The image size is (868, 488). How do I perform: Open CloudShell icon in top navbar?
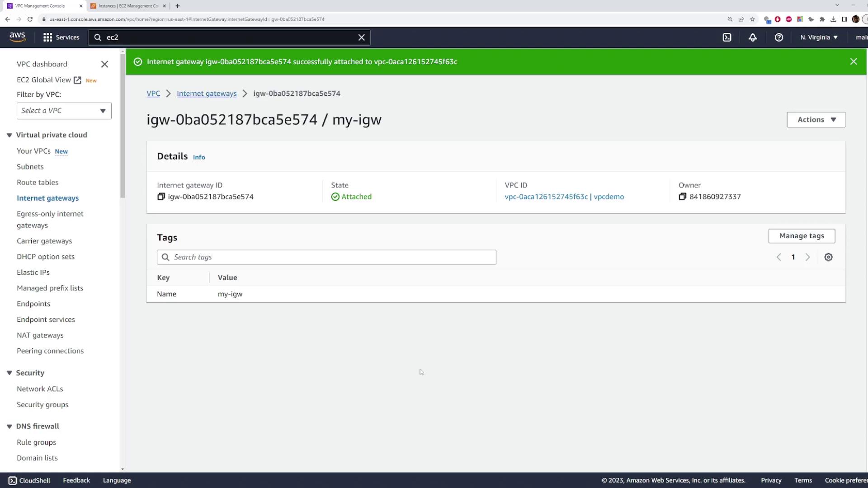tap(726, 38)
